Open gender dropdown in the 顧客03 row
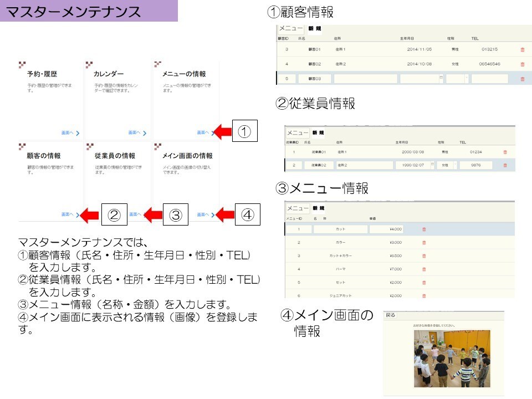 pos(467,78)
